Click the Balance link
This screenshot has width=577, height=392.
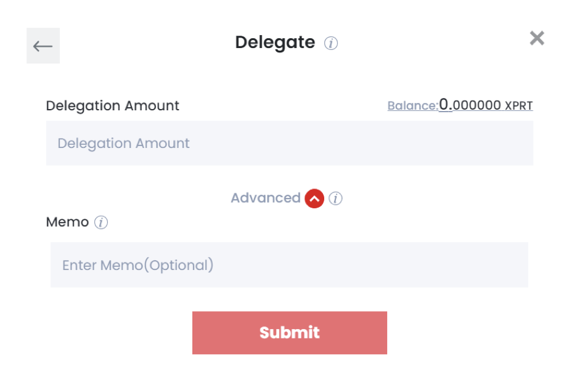pyautogui.click(x=413, y=105)
